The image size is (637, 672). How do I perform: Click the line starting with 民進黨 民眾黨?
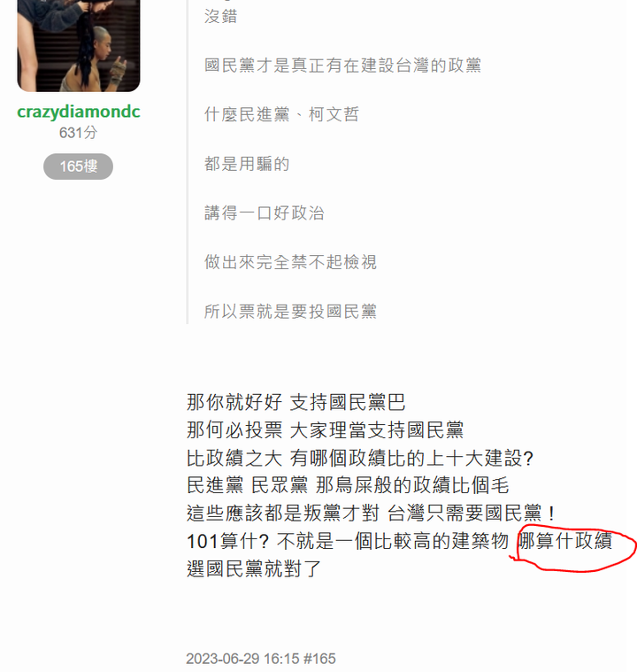348,485
